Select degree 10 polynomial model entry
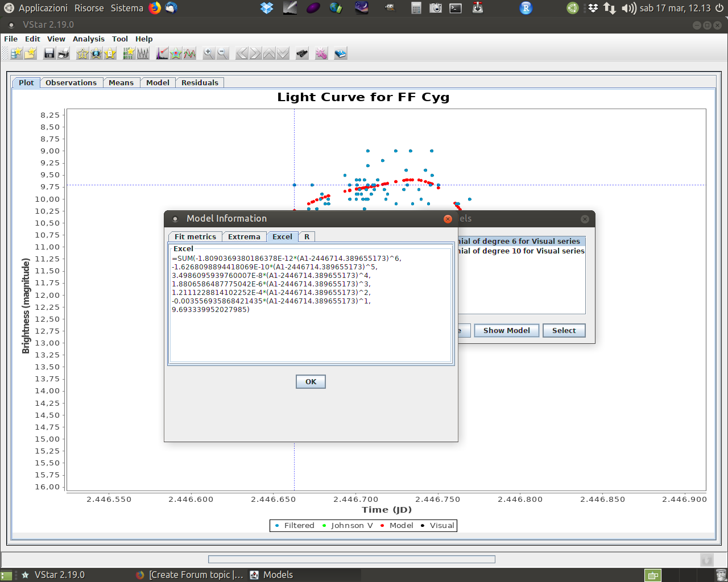This screenshot has height=582, width=728. coord(521,251)
